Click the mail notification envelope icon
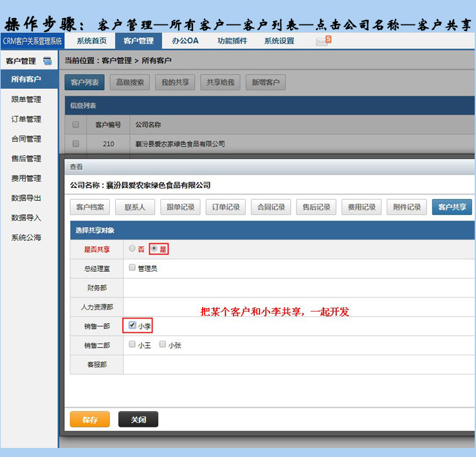The width and height of the screenshot is (476, 457). point(322,41)
